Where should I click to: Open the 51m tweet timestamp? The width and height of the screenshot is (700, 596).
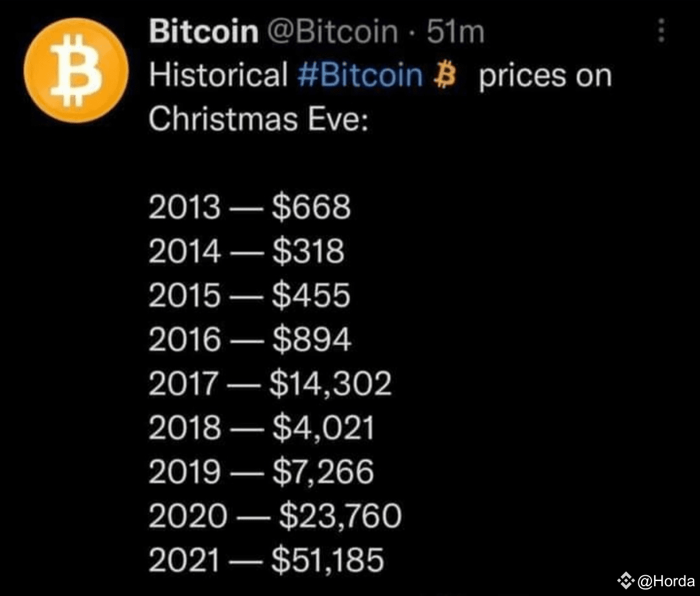(x=455, y=31)
